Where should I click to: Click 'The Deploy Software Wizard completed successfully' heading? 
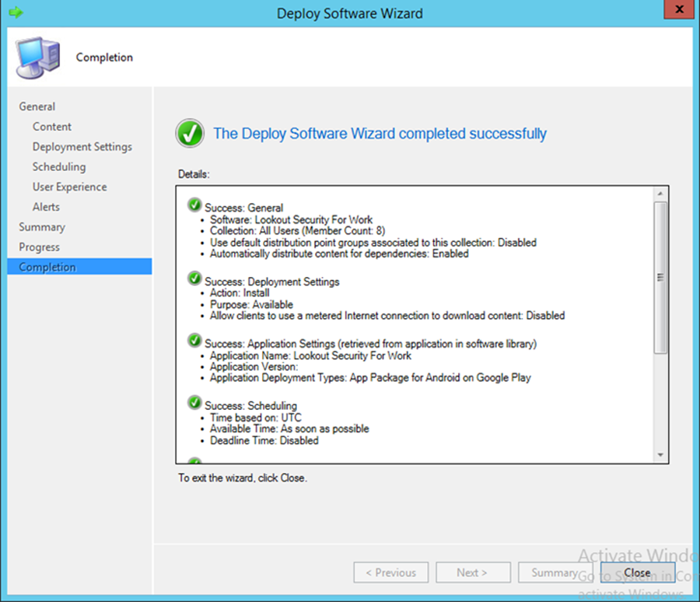tap(380, 134)
